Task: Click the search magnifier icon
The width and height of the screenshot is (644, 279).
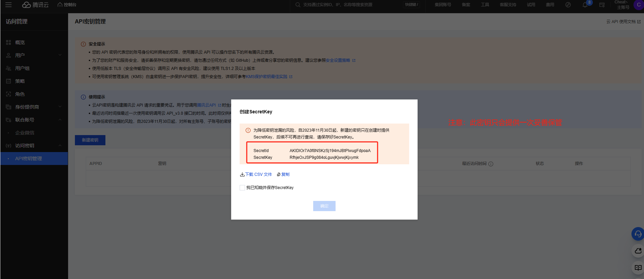Action: coord(298,5)
